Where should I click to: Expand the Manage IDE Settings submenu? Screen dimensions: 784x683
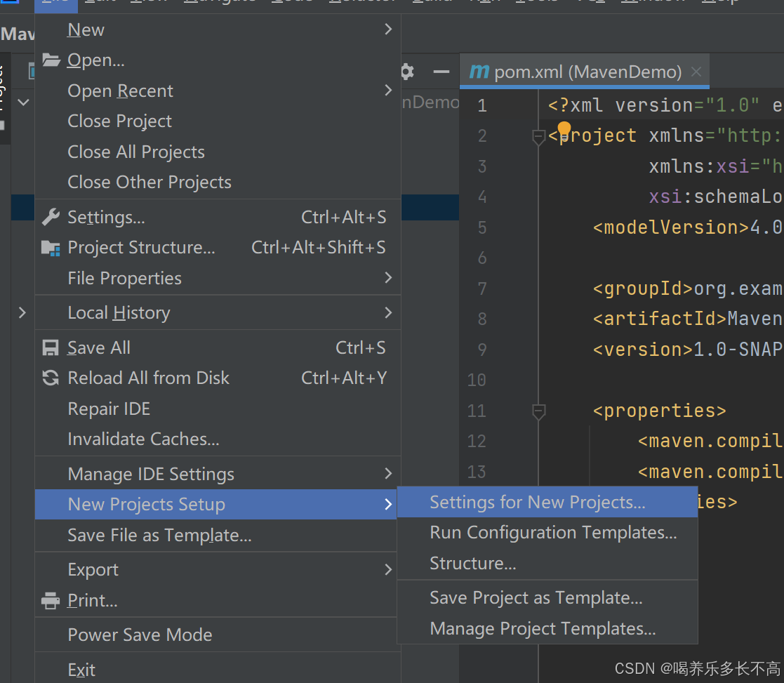[388, 474]
